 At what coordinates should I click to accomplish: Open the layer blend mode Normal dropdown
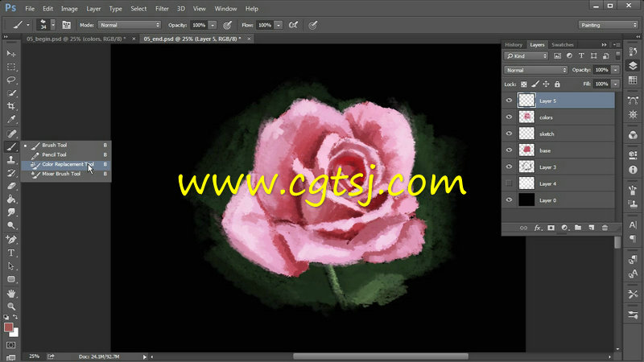pyautogui.click(x=535, y=70)
